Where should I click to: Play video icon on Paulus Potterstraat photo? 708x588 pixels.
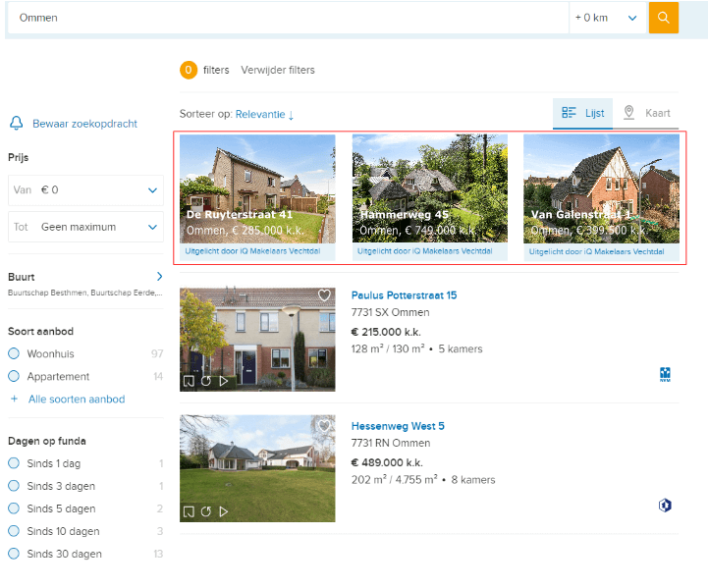(x=224, y=381)
